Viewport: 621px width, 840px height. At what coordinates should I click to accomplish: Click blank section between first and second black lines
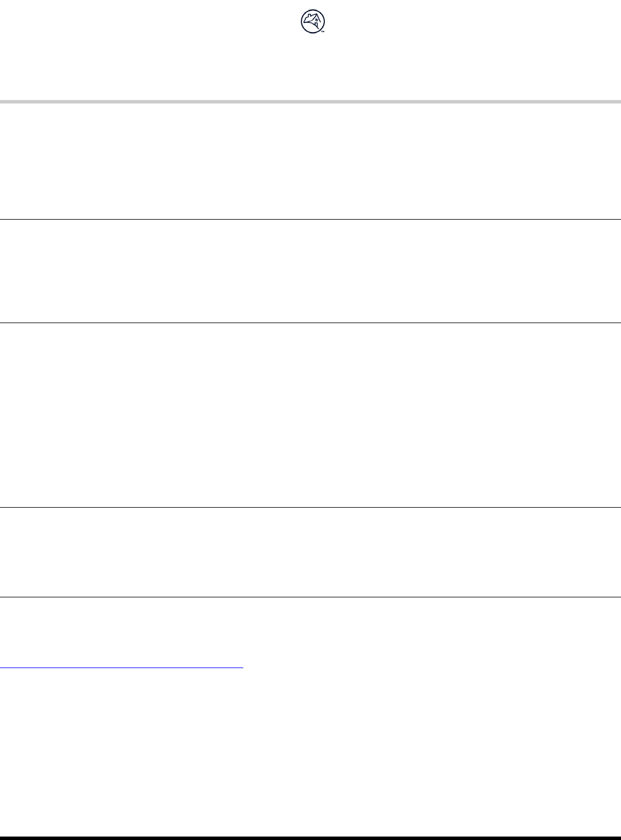pyautogui.click(x=310, y=271)
